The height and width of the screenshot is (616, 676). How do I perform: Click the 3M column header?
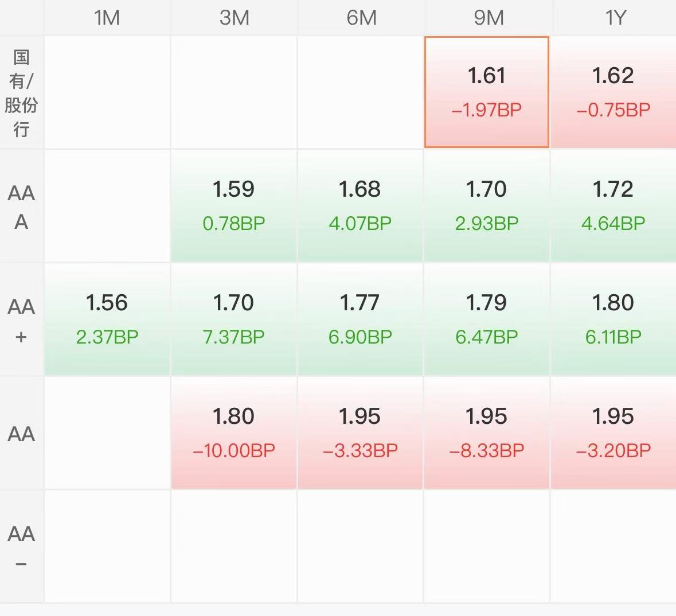[x=234, y=18]
